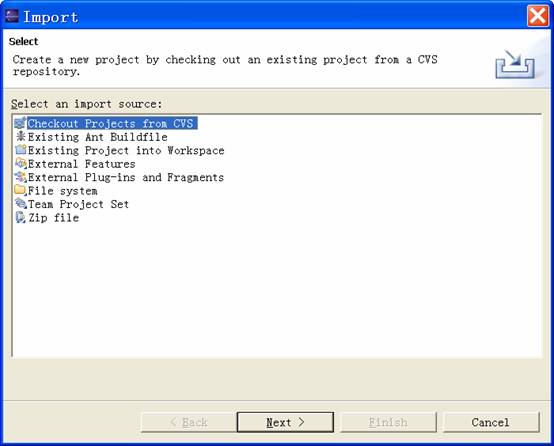Select Zip file import source

(x=53, y=218)
